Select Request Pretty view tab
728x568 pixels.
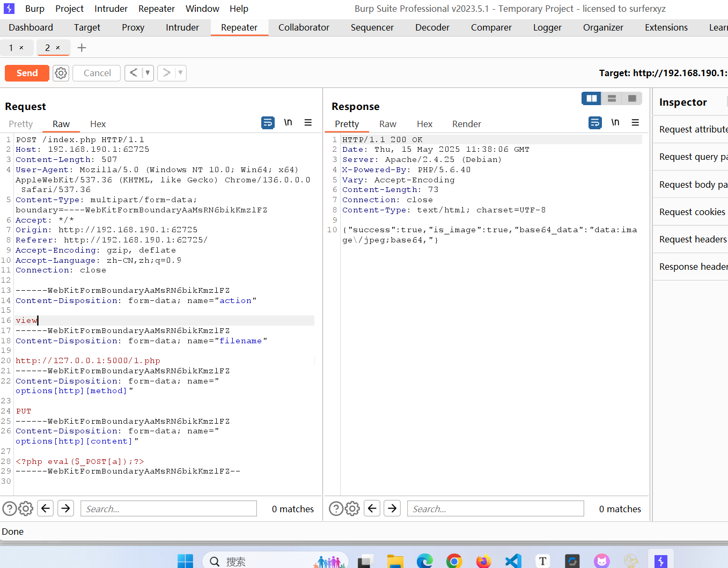(21, 124)
